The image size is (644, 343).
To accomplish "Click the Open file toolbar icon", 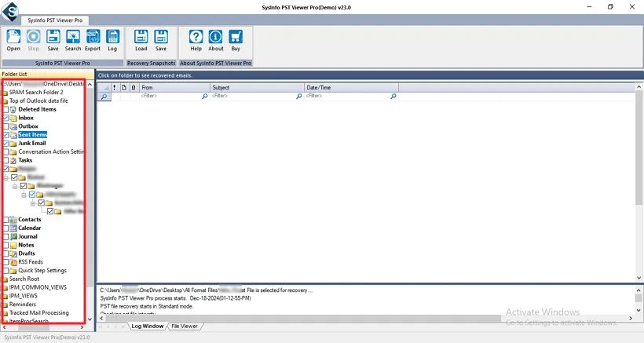I will pos(13,37).
